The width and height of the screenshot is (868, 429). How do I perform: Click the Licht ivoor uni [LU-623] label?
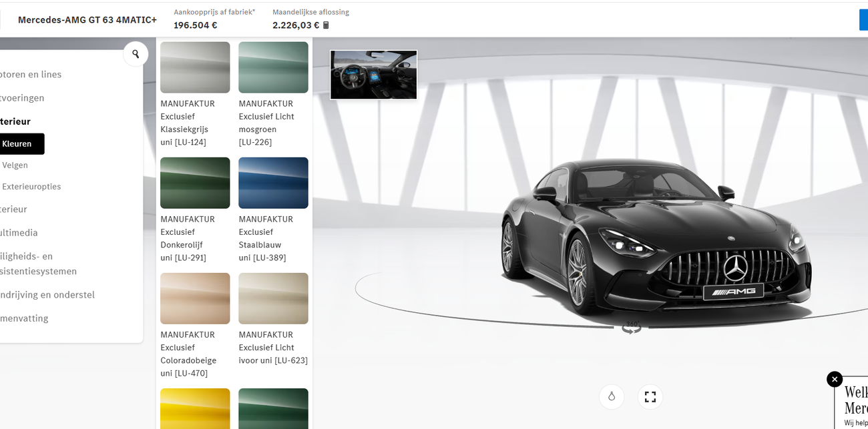[x=273, y=348]
